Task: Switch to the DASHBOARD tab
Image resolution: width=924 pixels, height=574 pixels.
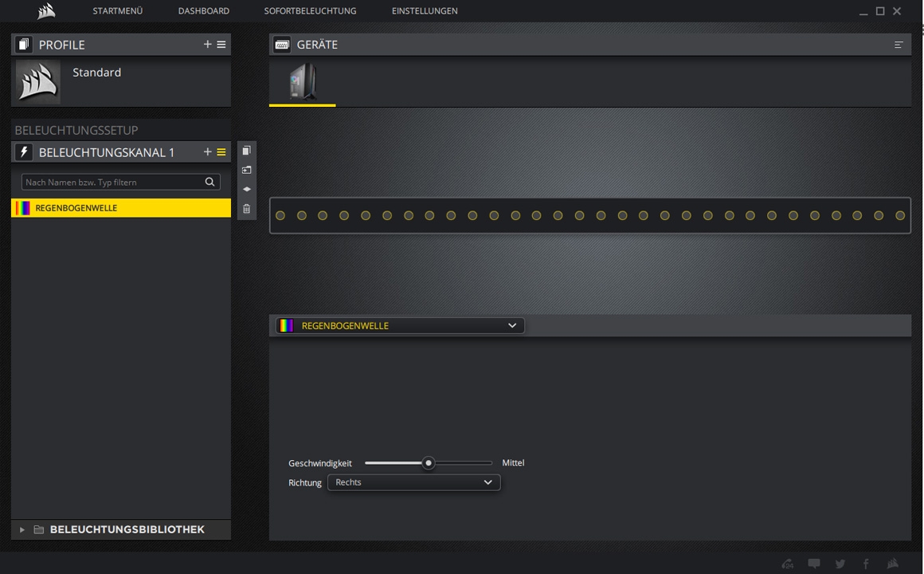Action: pyautogui.click(x=203, y=10)
